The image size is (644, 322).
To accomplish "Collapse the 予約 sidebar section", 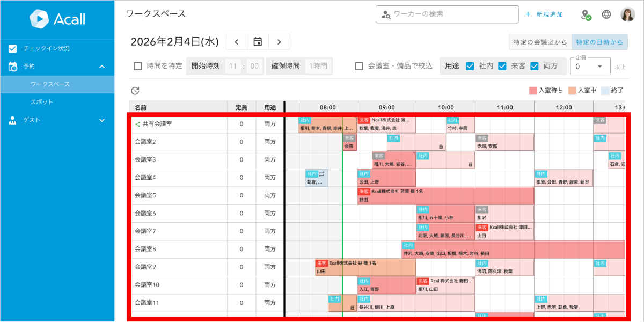I will [x=102, y=67].
